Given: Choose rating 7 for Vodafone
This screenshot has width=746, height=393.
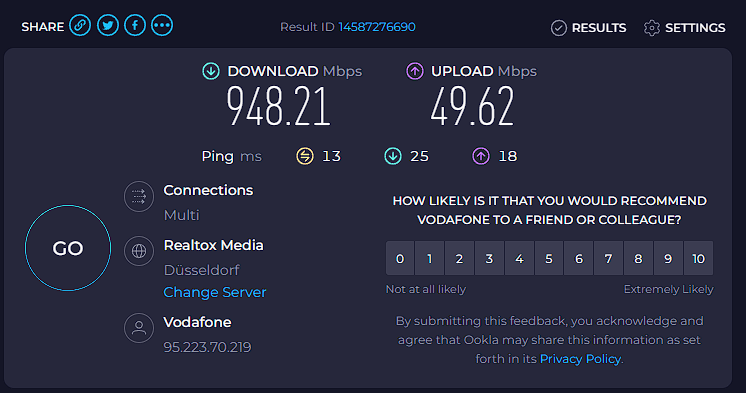Looking at the screenshot, I should (x=609, y=258).
